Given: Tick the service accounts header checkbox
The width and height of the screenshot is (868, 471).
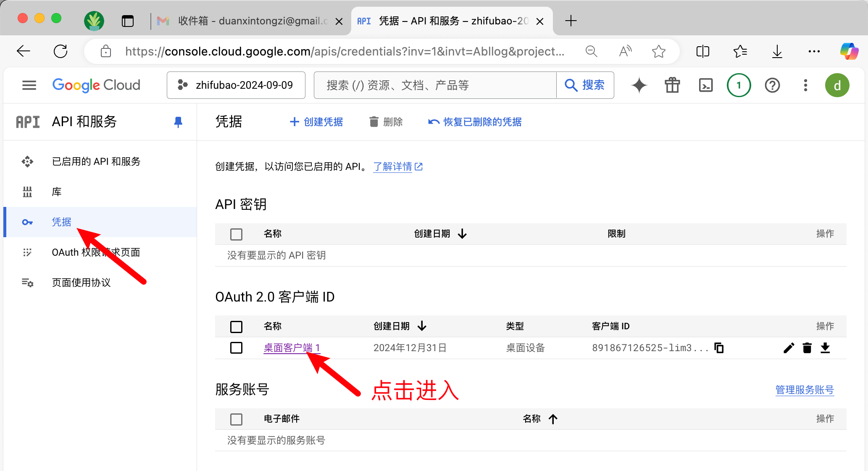Looking at the screenshot, I should 236,419.
